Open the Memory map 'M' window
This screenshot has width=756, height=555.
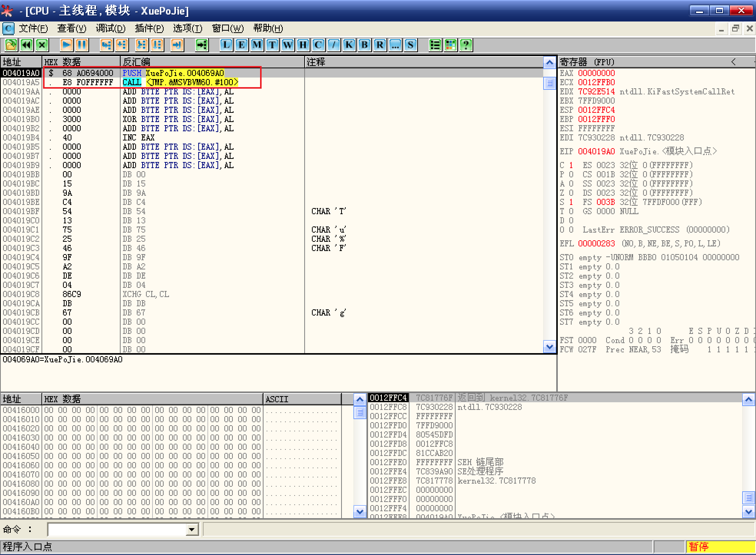(x=257, y=45)
